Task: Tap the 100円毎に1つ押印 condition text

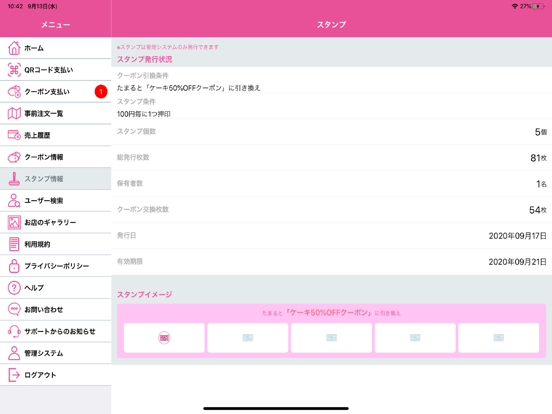Action: (x=144, y=114)
